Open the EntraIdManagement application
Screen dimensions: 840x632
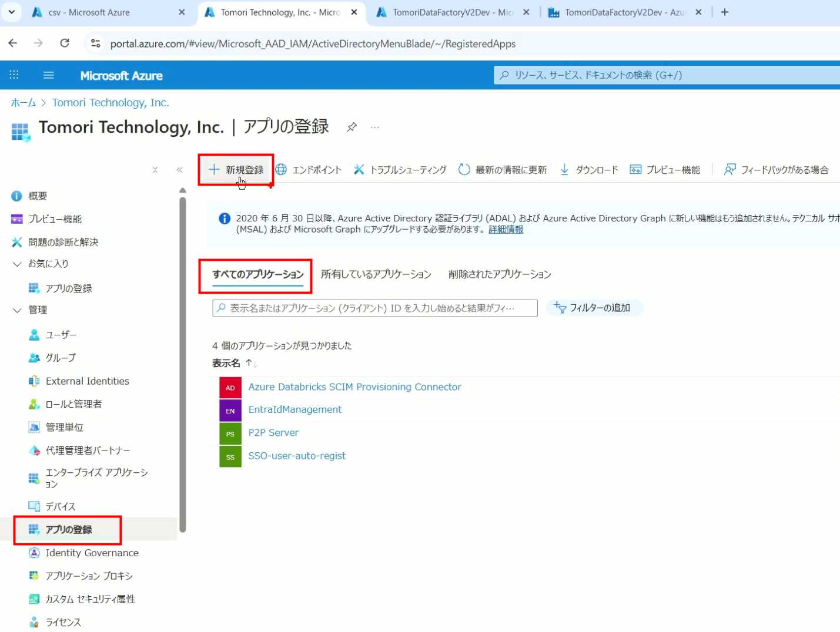tap(294, 409)
